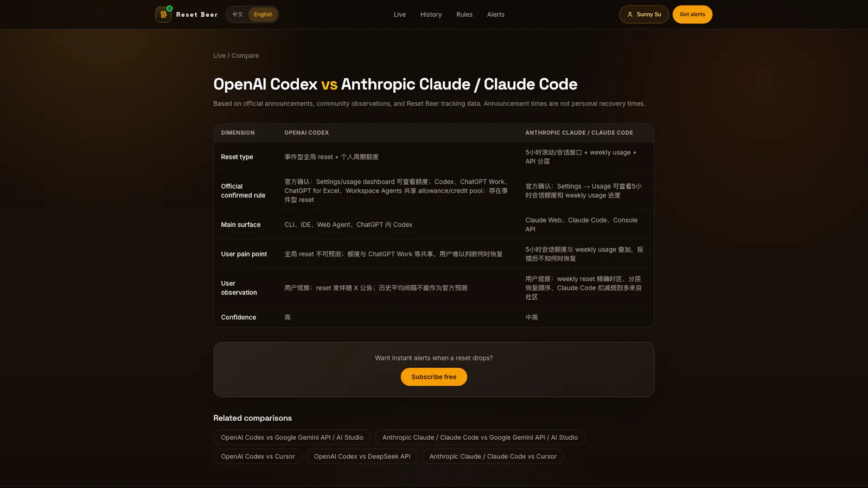The height and width of the screenshot is (488, 868).
Task: Click the subtitle starting Based on official announcements
Action: click(429, 104)
